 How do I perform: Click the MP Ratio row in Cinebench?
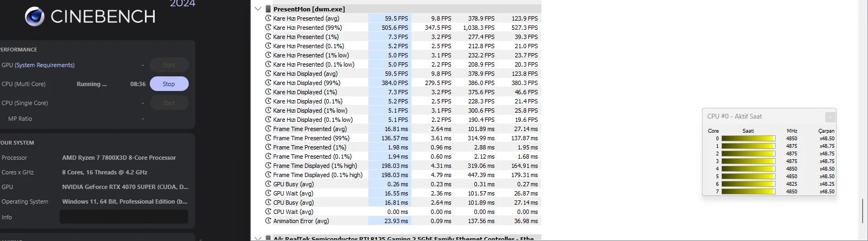coord(76,119)
